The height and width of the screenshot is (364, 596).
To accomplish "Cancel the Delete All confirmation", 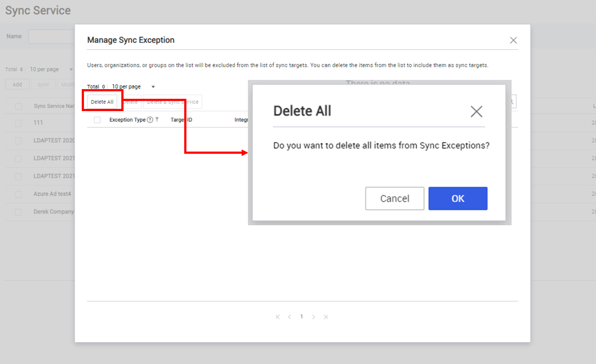I will (395, 198).
